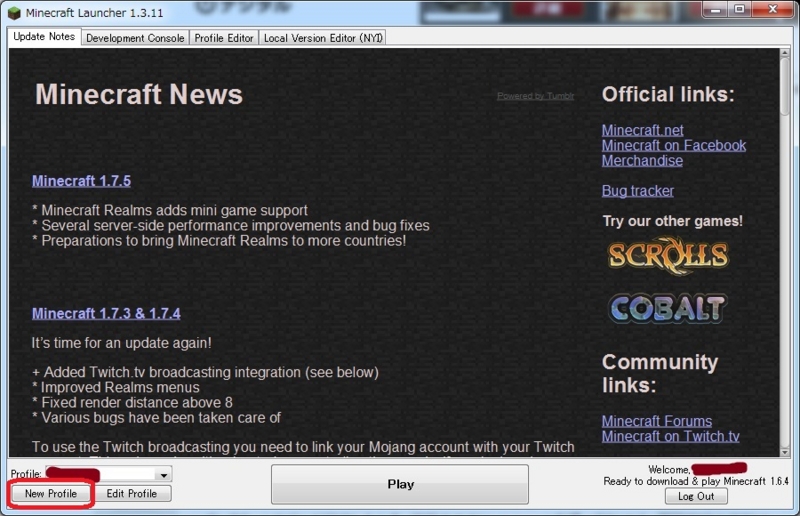Visit the Minecraft.net link
This screenshot has width=800, height=516.
[x=642, y=130]
